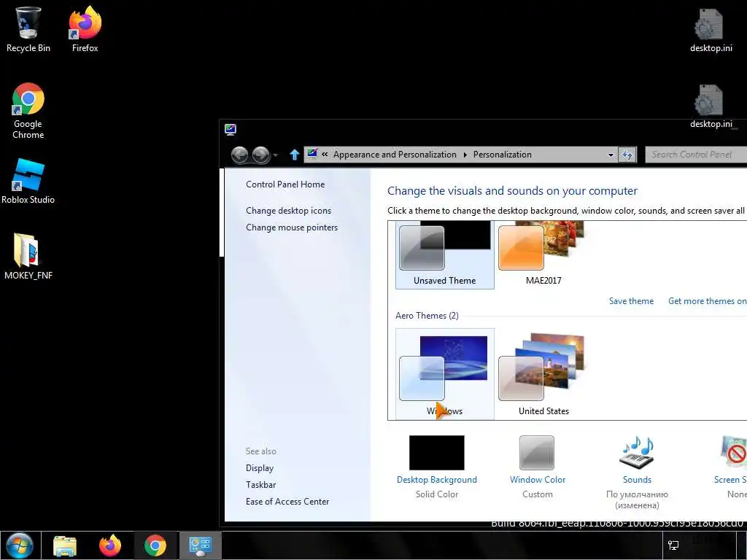Select the Windows Aero theme
Screen dimensions: 747x560
click(x=444, y=374)
